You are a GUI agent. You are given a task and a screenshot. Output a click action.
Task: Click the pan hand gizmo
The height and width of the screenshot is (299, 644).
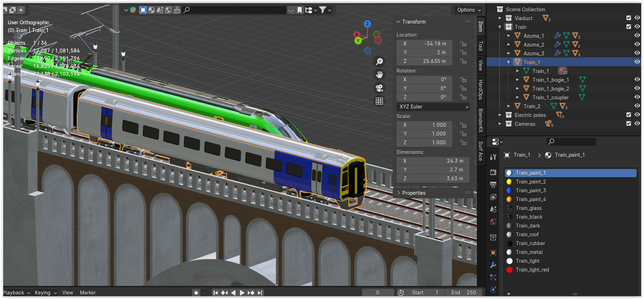[379, 75]
